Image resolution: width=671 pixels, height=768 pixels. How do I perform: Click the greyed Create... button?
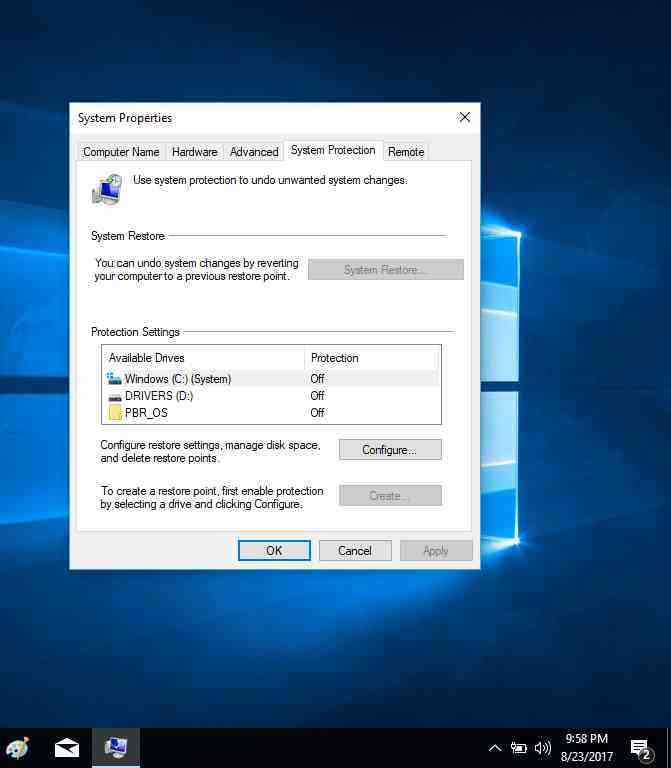pyautogui.click(x=390, y=496)
